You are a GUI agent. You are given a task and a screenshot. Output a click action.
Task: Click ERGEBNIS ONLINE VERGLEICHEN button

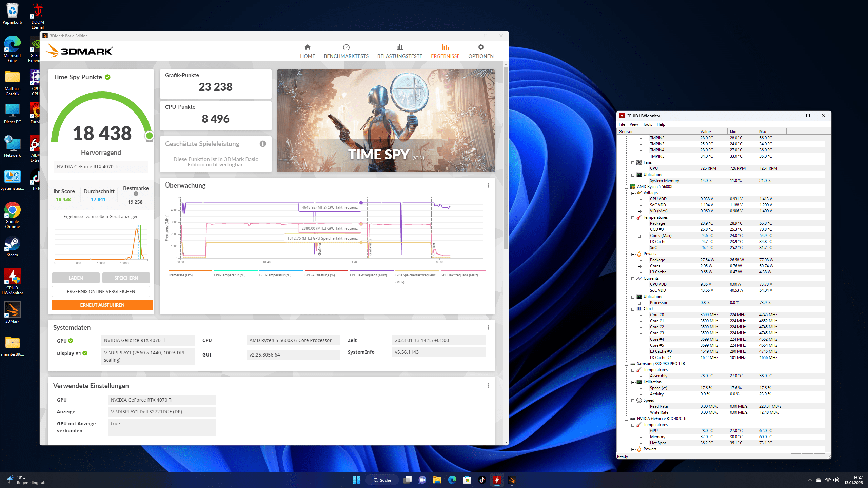(x=101, y=291)
